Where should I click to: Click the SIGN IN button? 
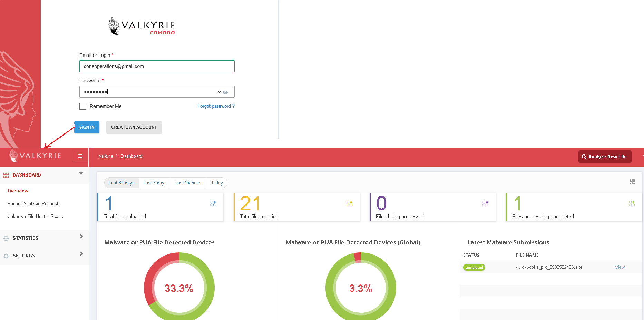pyautogui.click(x=87, y=127)
